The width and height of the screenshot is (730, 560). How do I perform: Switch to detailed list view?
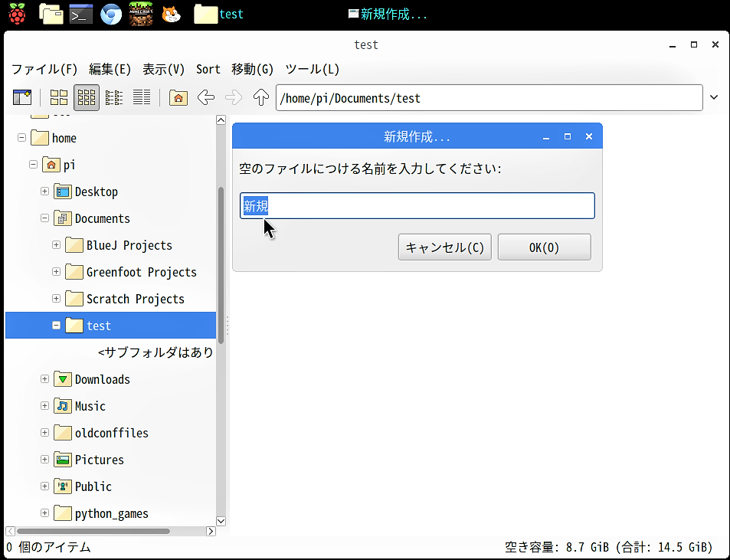142,98
